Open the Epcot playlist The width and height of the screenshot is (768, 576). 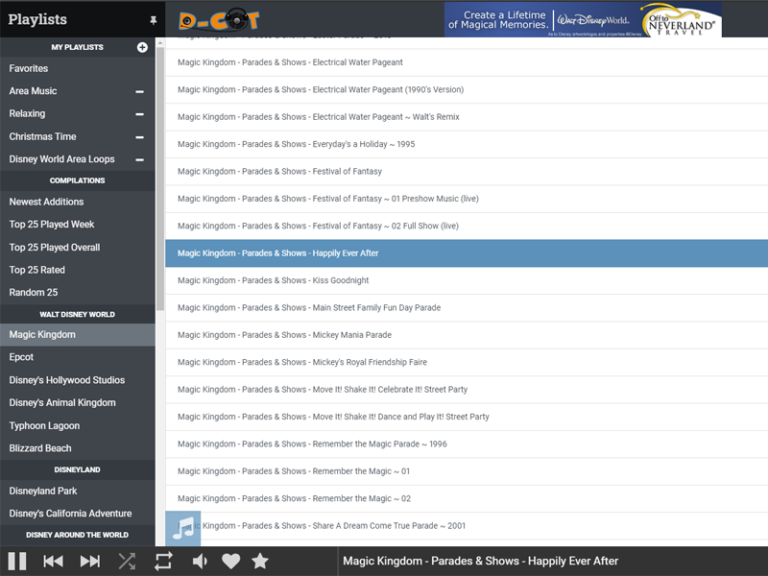point(22,357)
